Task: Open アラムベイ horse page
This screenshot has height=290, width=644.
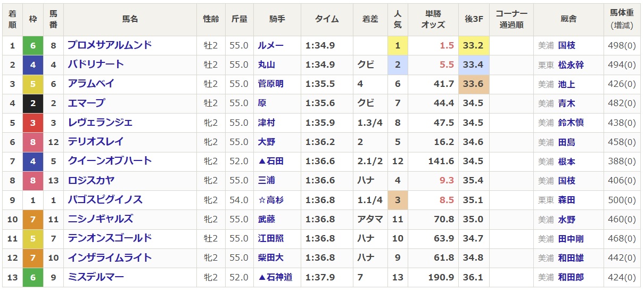Action: (x=90, y=84)
